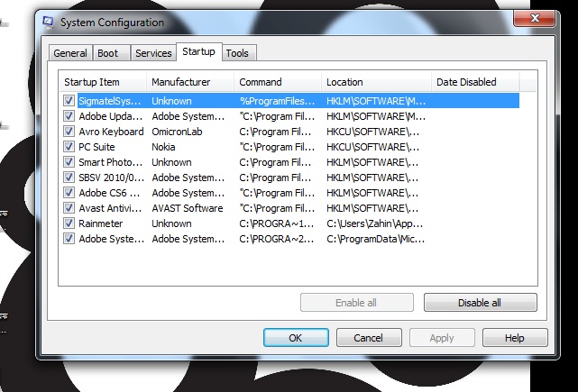Uncheck the SigmatelSys startup item checkbox
The height and width of the screenshot is (392, 578).
click(x=69, y=101)
